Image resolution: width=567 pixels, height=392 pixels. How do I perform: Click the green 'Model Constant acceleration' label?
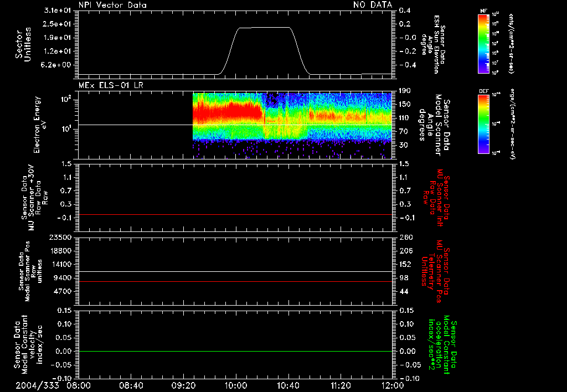click(x=442, y=345)
